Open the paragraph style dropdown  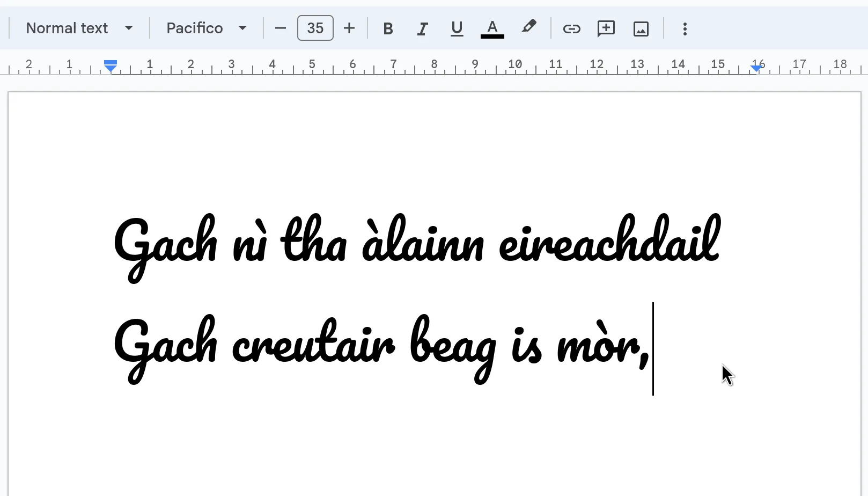79,28
